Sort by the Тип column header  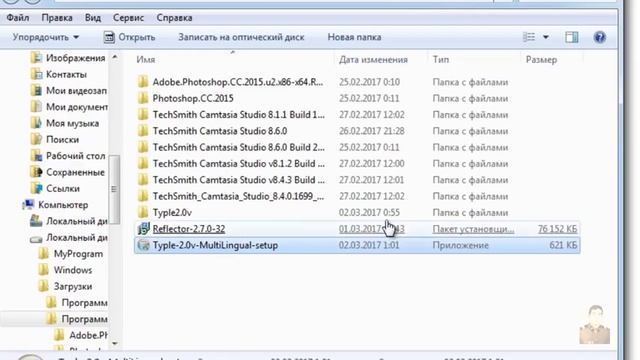tap(441, 60)
